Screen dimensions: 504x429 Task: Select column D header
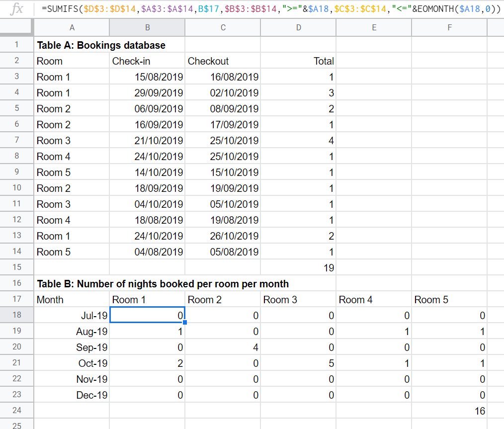298,28
